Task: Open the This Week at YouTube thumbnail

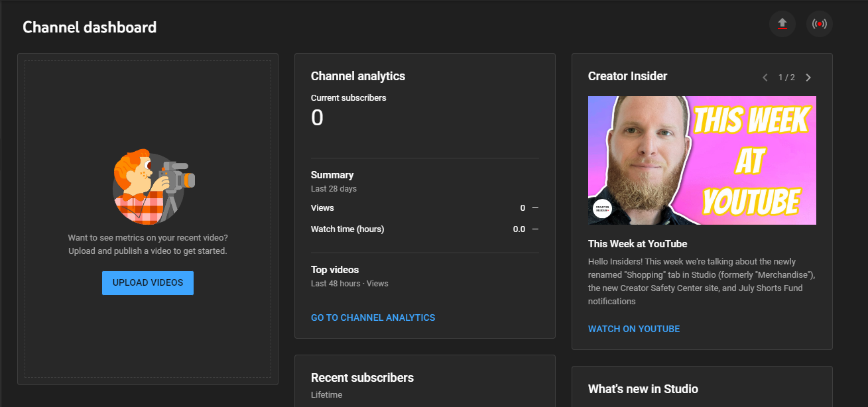Action: [702, 160]
